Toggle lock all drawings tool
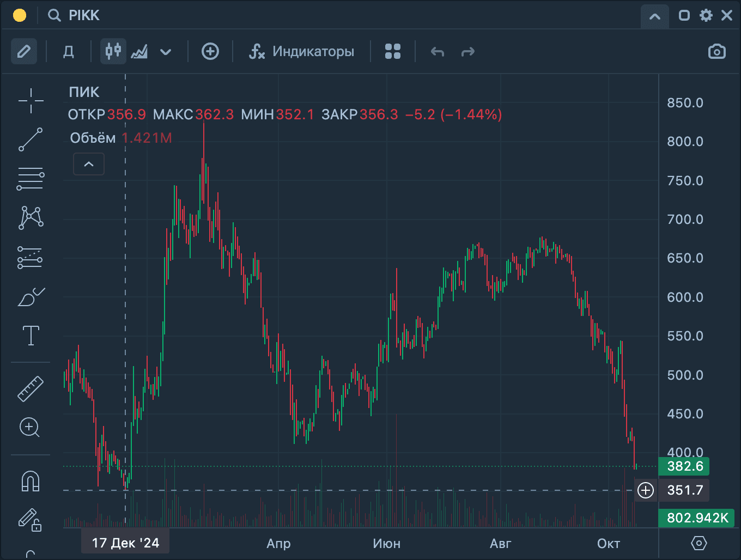741x560 pixels. tap(29, 519)
